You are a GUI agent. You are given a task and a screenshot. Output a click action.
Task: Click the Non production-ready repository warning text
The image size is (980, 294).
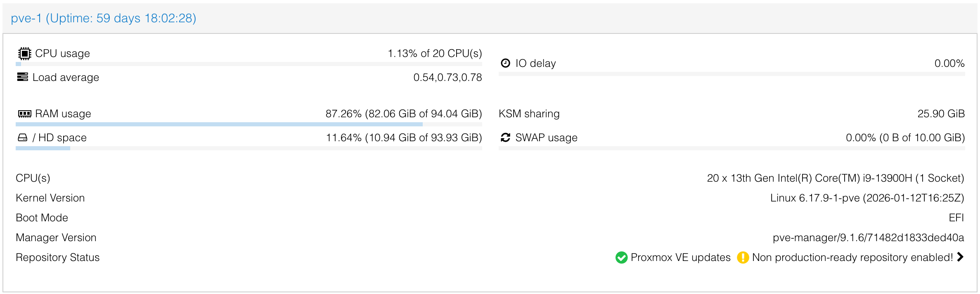coord(852,257)
